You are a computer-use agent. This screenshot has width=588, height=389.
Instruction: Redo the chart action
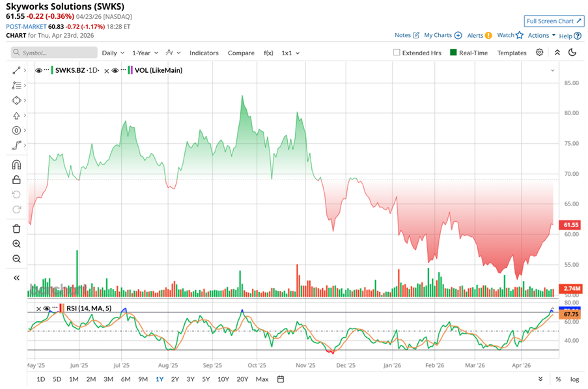point(16,209)
